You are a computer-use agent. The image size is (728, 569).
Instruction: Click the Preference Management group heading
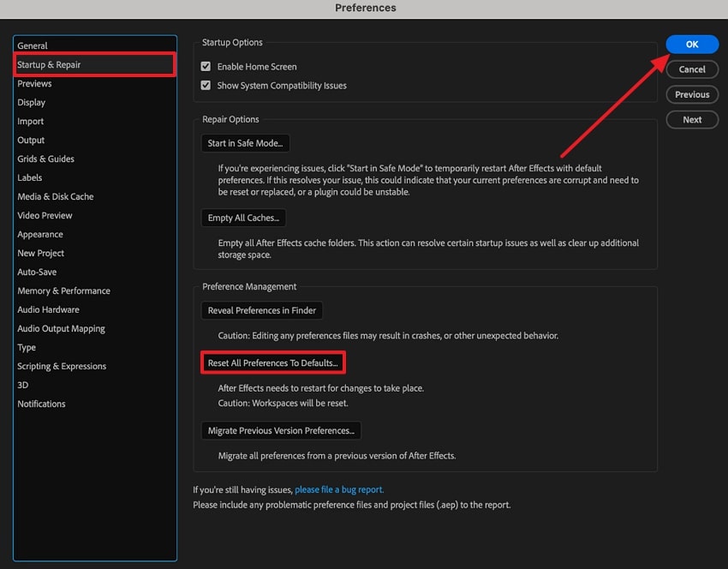249,286
